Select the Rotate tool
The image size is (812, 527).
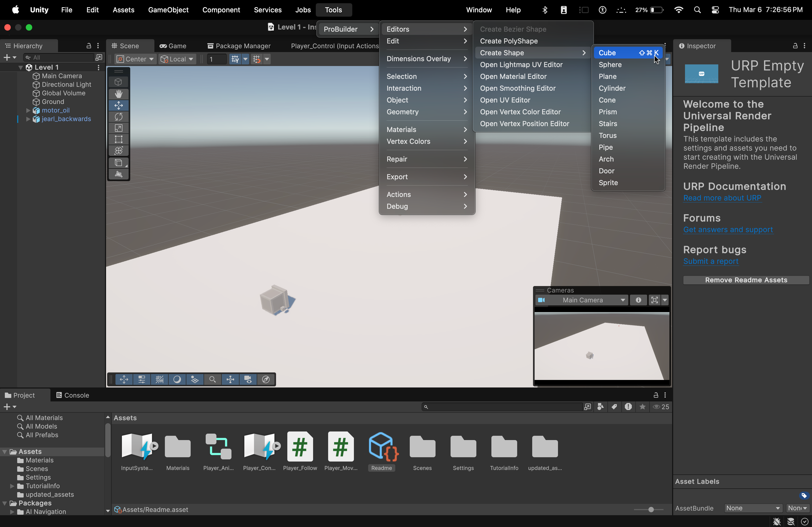tap(118, 116)
